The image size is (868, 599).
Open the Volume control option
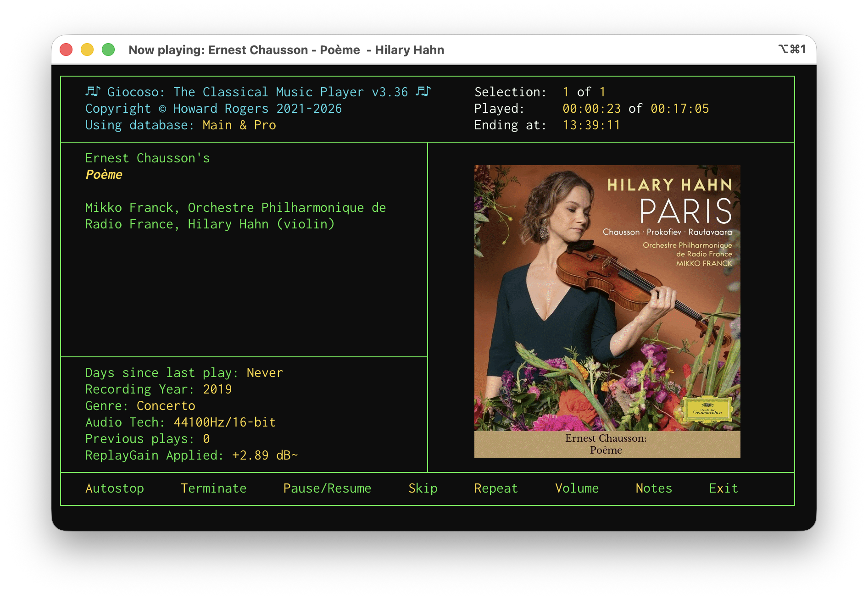[577, 488]
